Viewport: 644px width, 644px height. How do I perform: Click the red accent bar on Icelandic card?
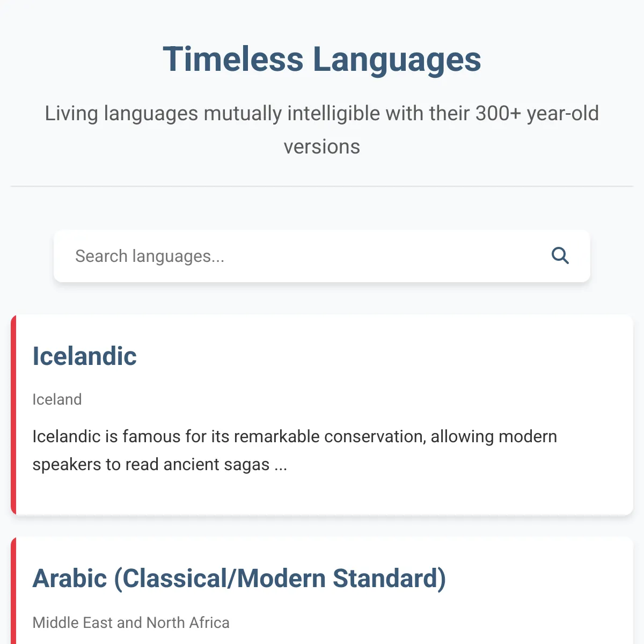13,415
